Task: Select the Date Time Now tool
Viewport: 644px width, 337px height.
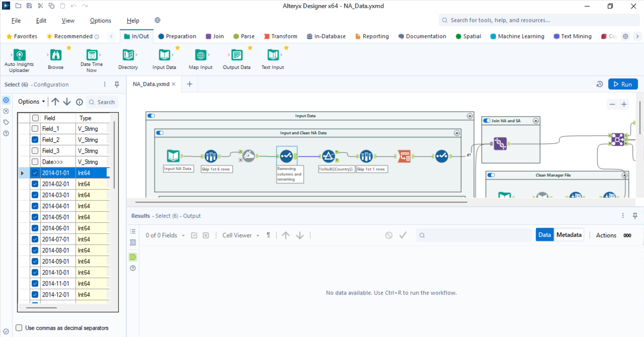Action: (92, 56)
